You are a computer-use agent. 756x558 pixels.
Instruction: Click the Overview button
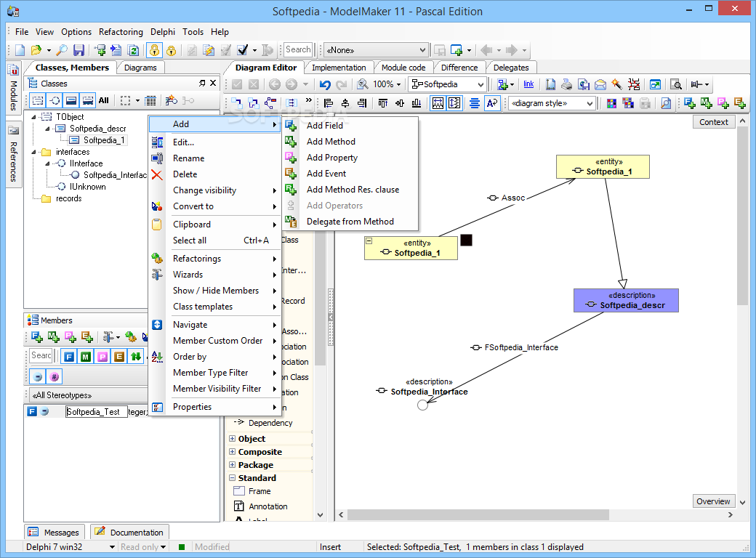713,501
